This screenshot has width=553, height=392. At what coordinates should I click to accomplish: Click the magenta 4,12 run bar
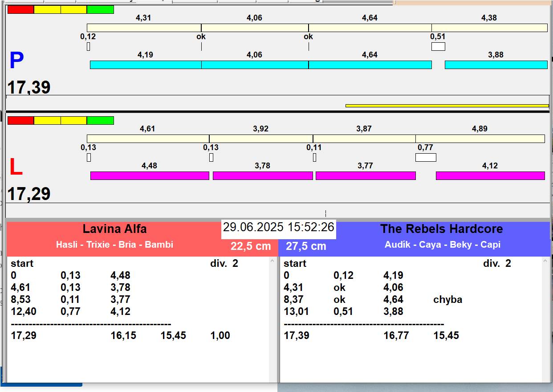490,176
